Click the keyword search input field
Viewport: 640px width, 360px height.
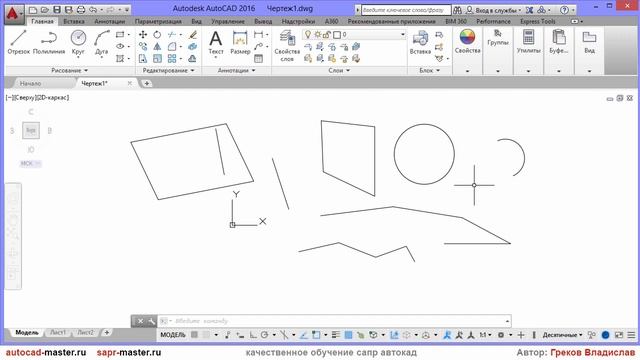[x=406, y=10]
